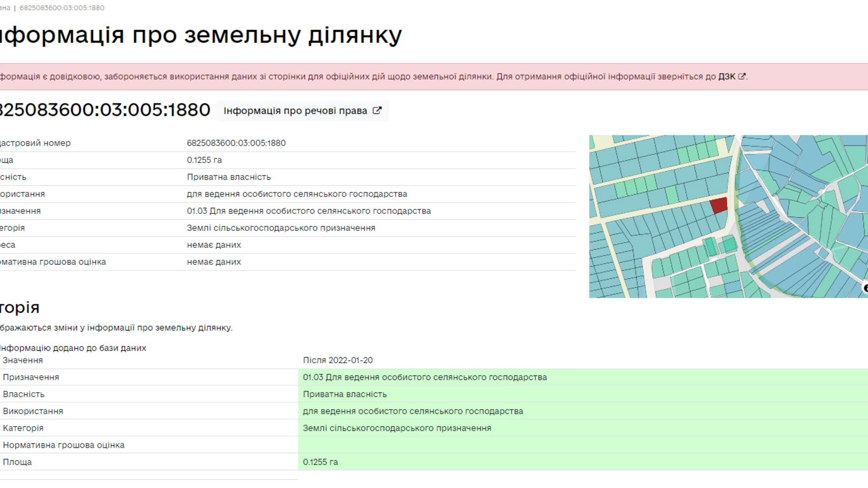Click the Після 2022-01-20 column header
This screenshot has height=488, width=868.
coord(337,360)
